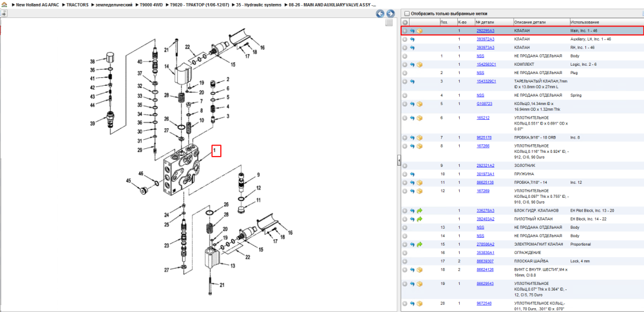Click box icon for part 9625176

[419, 138]
